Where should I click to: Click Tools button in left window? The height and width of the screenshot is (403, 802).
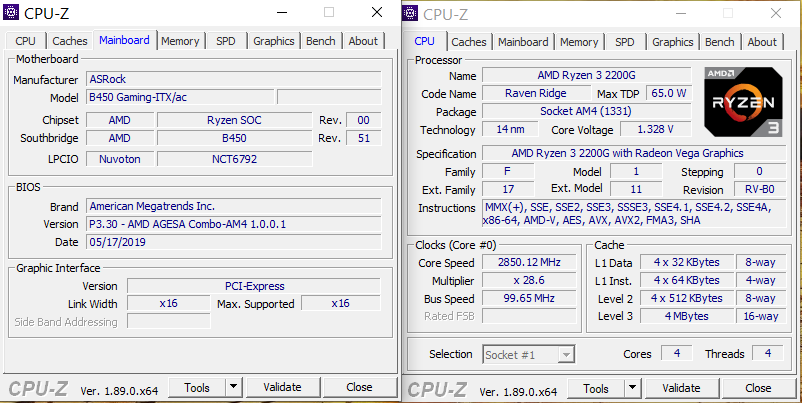coord(197,388)
